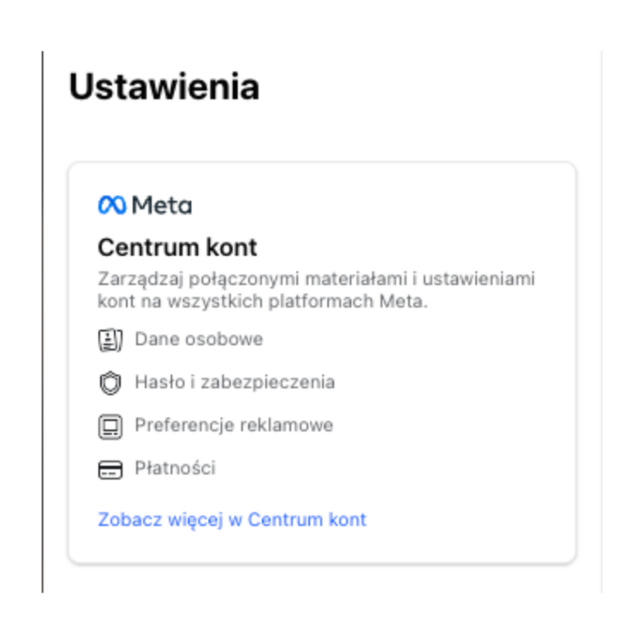Open Płatności text label
Screen dimensions: 644x644
pos(175,469)
